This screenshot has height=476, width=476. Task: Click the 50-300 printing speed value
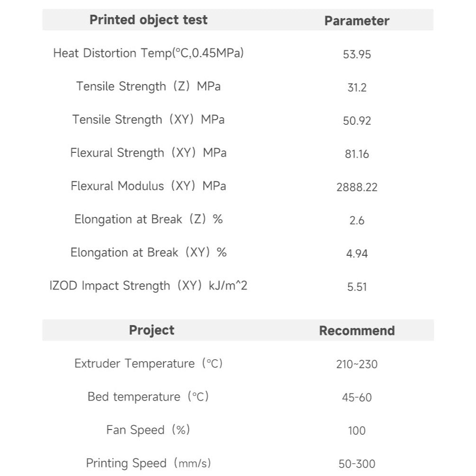coord(357,464)
